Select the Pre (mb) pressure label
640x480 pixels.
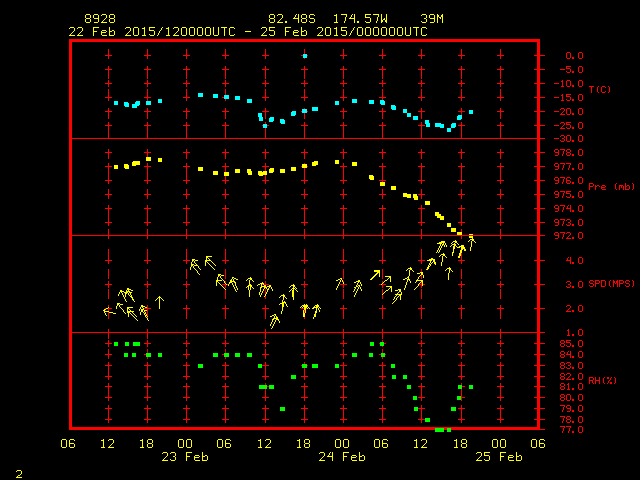click(x=611, y=187)
